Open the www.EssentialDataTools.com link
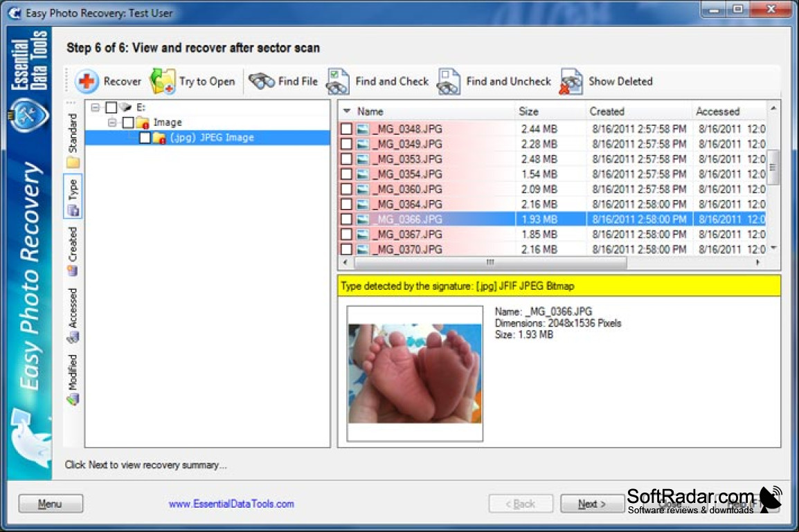 click(x=231, y=504)
